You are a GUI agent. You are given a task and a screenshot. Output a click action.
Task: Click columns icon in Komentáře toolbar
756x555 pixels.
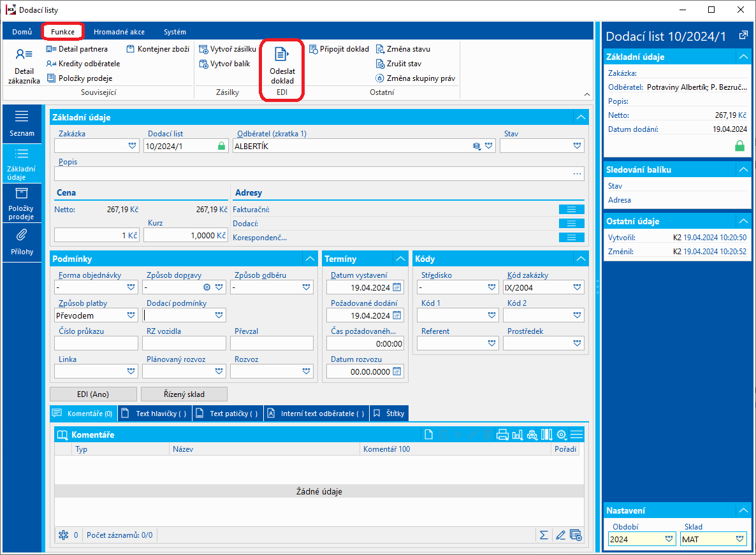coord(547,435)
